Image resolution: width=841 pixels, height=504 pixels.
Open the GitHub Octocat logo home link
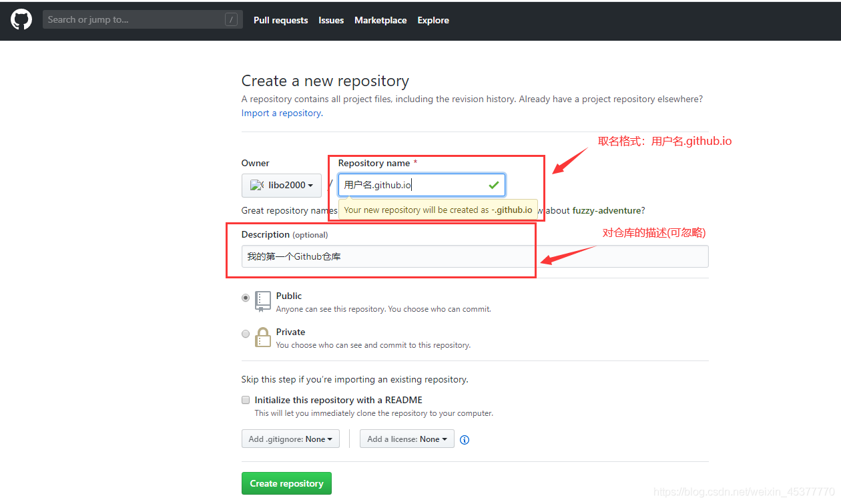[21, 19]
